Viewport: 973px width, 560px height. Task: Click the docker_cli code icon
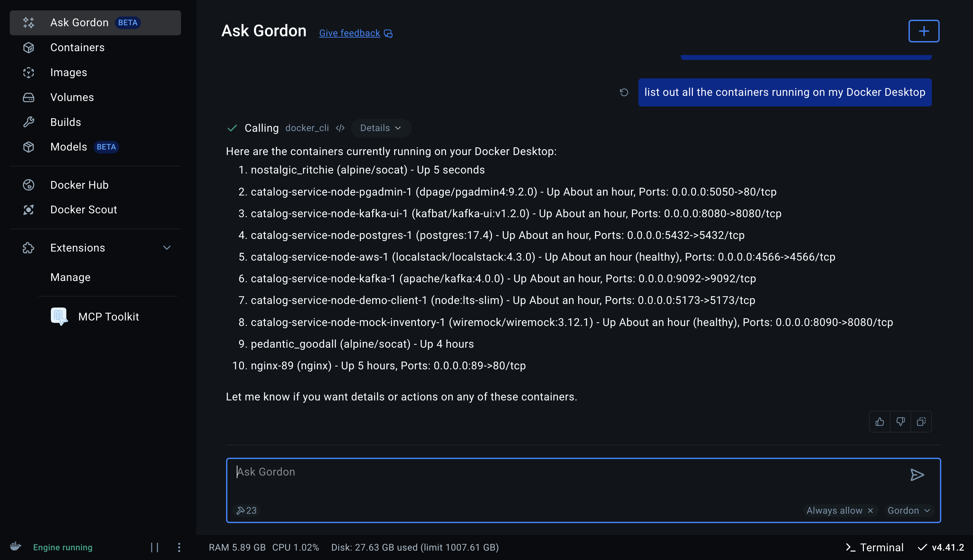point(340,128)
